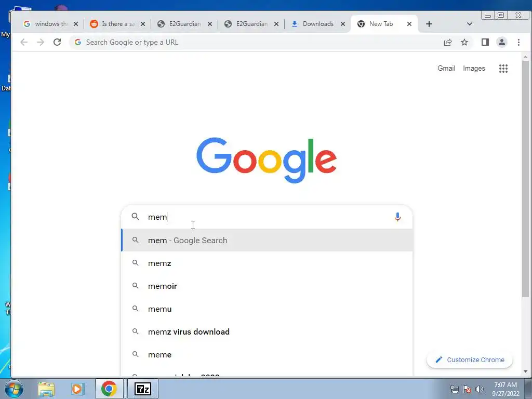This screenshot has width=532, height=399.
Task: Close the 'windows th' Google tab
Action: click(x=76, y=24)
